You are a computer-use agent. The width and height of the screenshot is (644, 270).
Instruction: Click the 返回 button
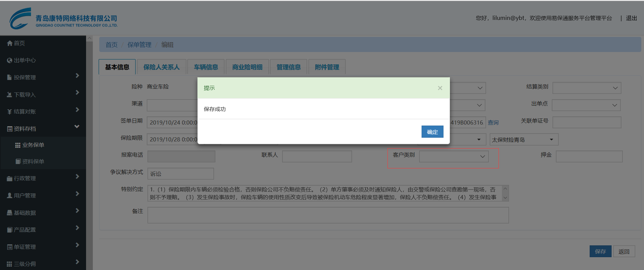point(624,251)
